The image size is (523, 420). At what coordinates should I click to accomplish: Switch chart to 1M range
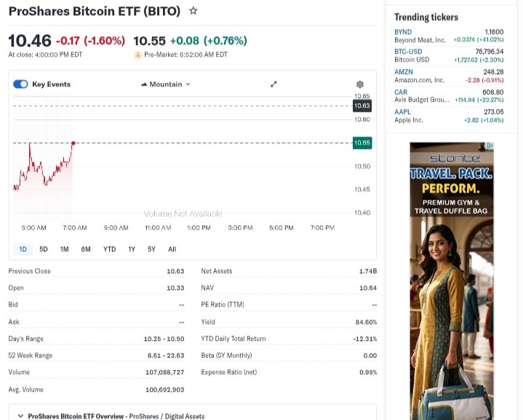[x=64, y=249]
